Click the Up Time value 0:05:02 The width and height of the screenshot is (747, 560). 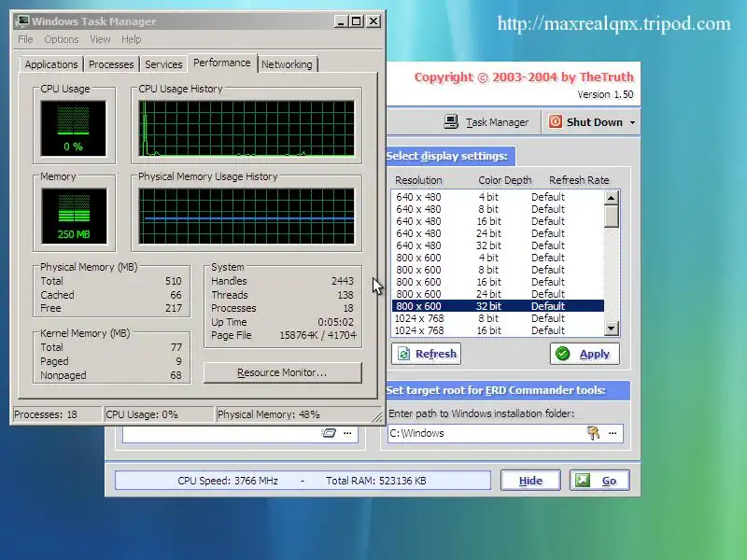point(335,322)
